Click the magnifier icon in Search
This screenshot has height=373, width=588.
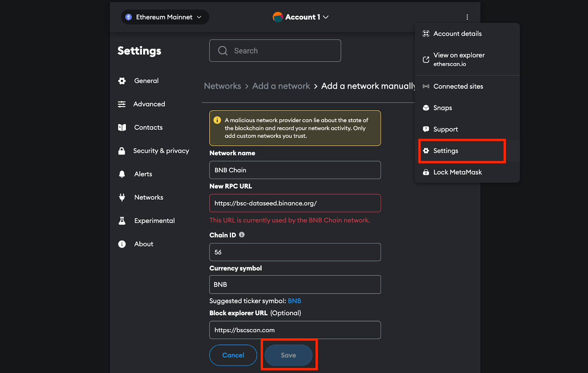tap(223, 51)
